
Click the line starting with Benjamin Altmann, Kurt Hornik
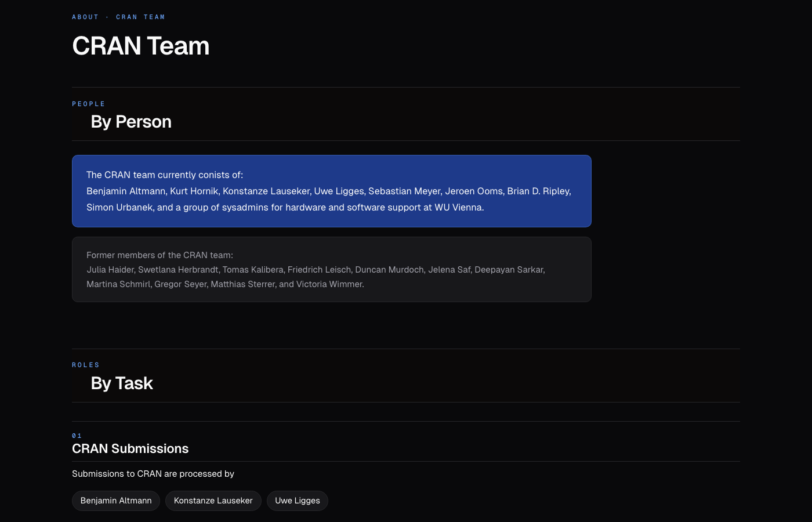329,191
